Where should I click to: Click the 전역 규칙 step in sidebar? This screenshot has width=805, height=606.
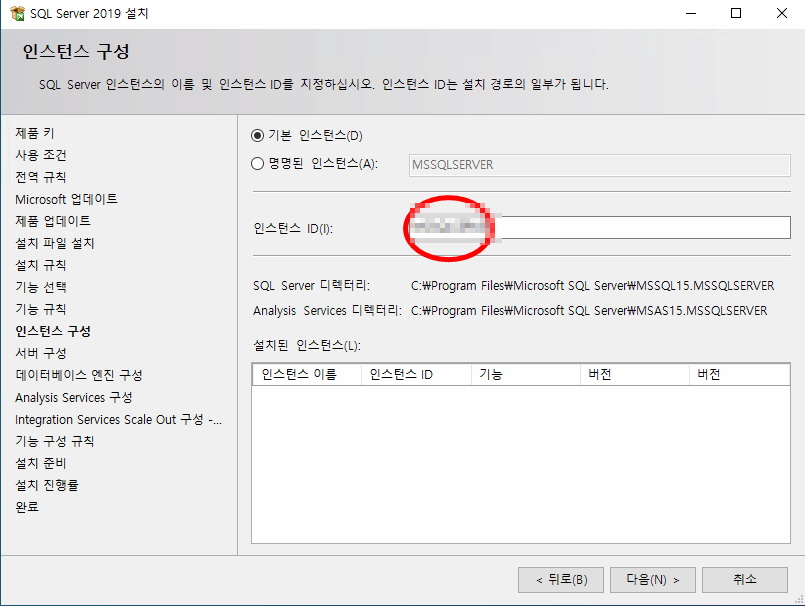[x=41, y=177]
